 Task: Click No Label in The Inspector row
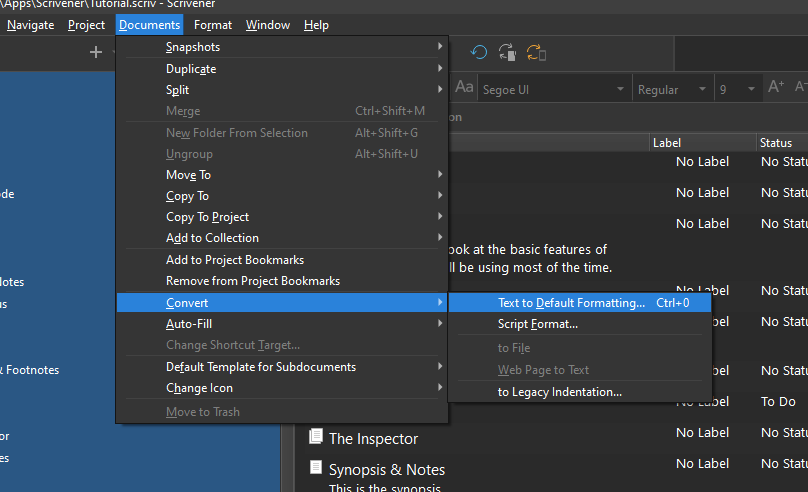(702, 432)
